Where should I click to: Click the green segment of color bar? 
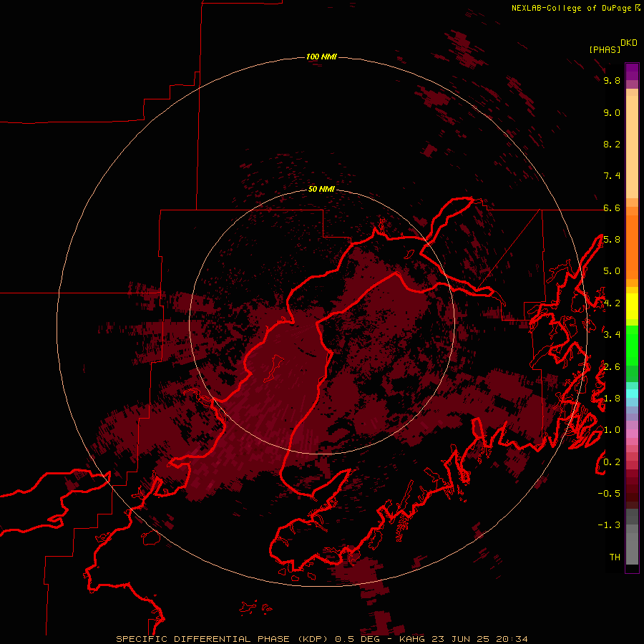[632, 345]
